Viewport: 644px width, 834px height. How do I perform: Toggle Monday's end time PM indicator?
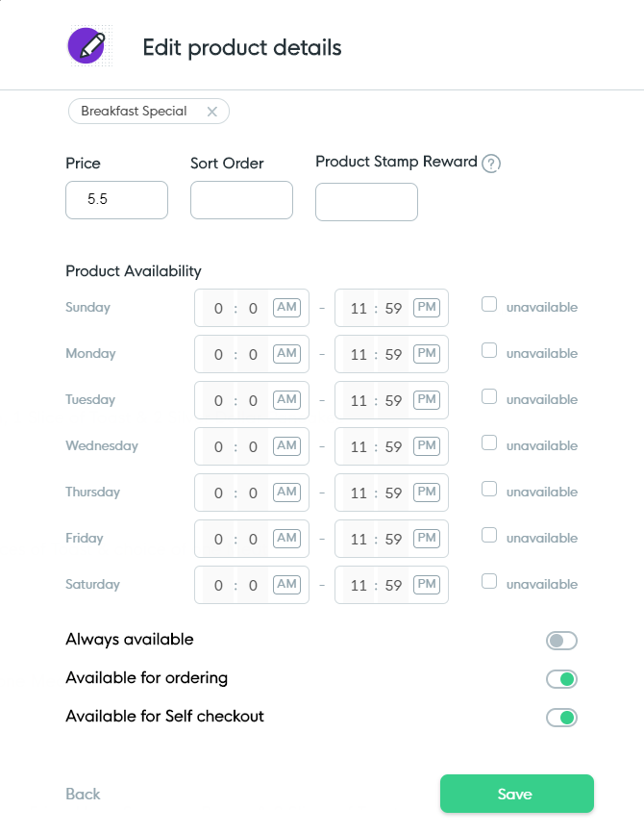click(x=426, y=353)
